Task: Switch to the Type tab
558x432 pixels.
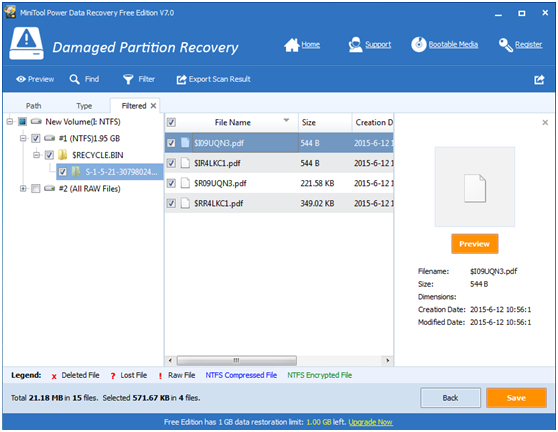Action: click(x=84, y=106)
